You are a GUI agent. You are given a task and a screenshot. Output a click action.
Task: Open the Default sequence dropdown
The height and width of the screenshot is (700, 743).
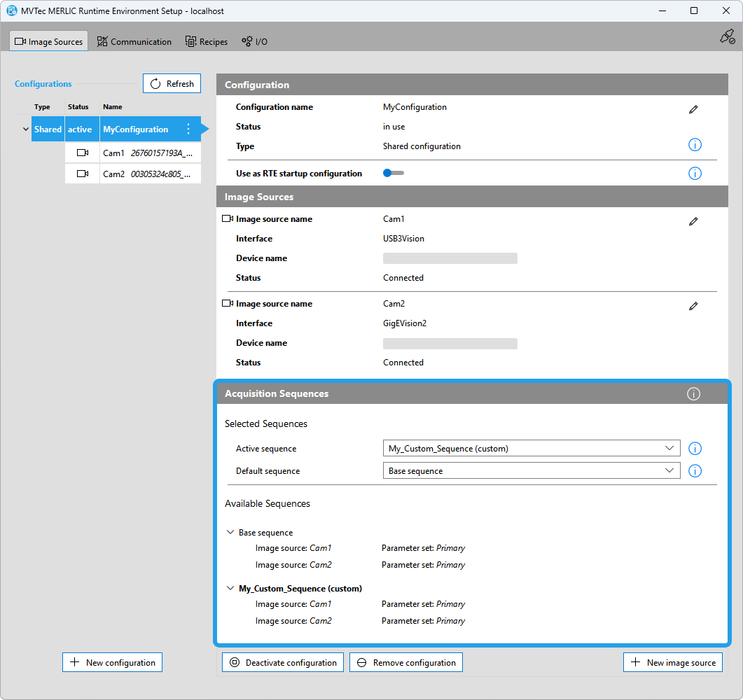[531, 471]
